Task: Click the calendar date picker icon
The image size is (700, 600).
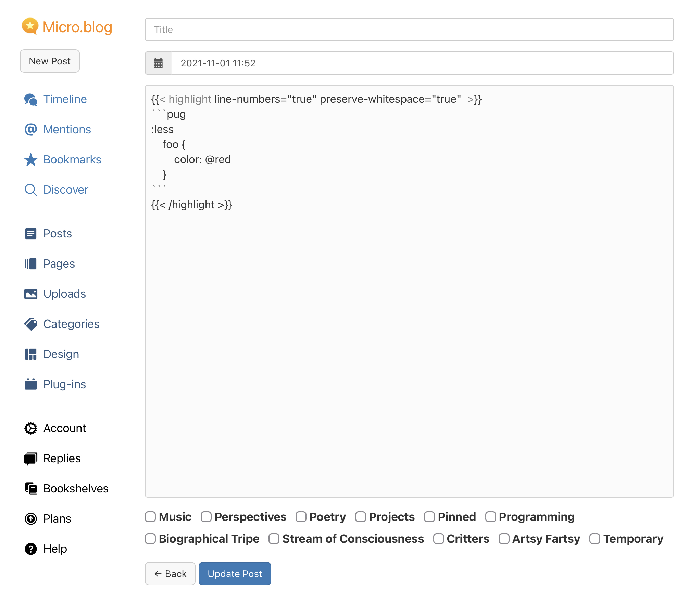Action: pyautogui.click(x=158, y=63)
